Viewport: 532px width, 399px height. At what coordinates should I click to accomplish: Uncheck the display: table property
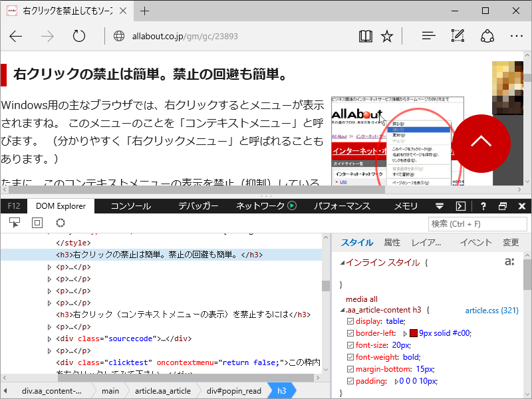[350, 321]
